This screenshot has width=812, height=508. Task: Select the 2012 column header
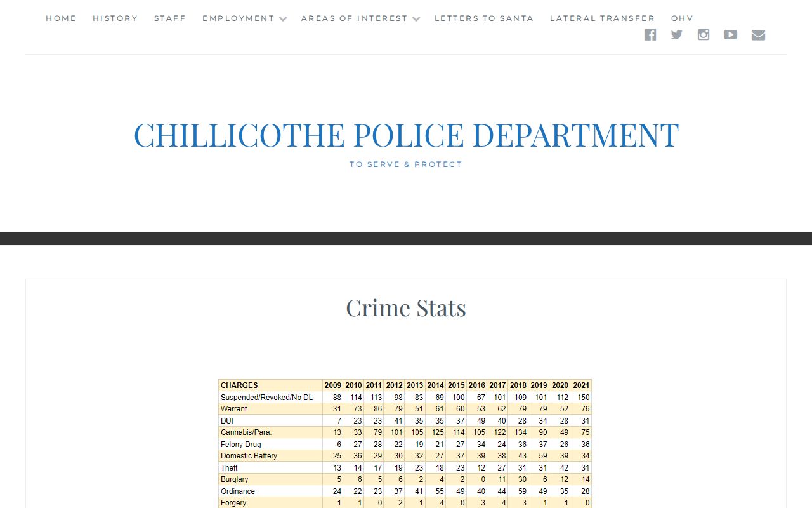pyautogui.click(x=394, y=385)
